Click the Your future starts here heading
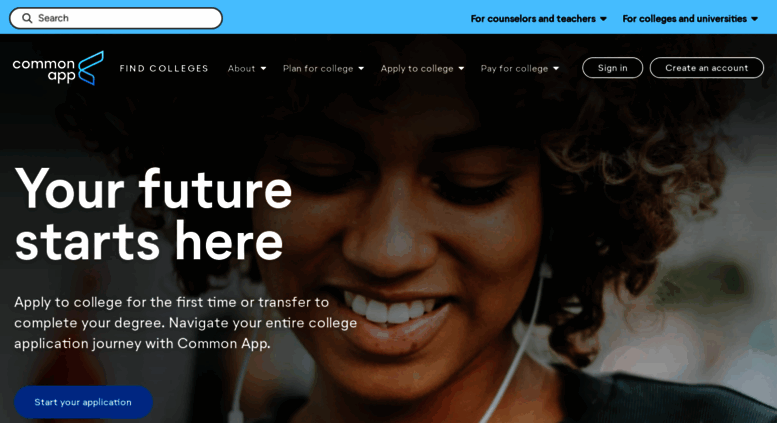 coord(154,215)
